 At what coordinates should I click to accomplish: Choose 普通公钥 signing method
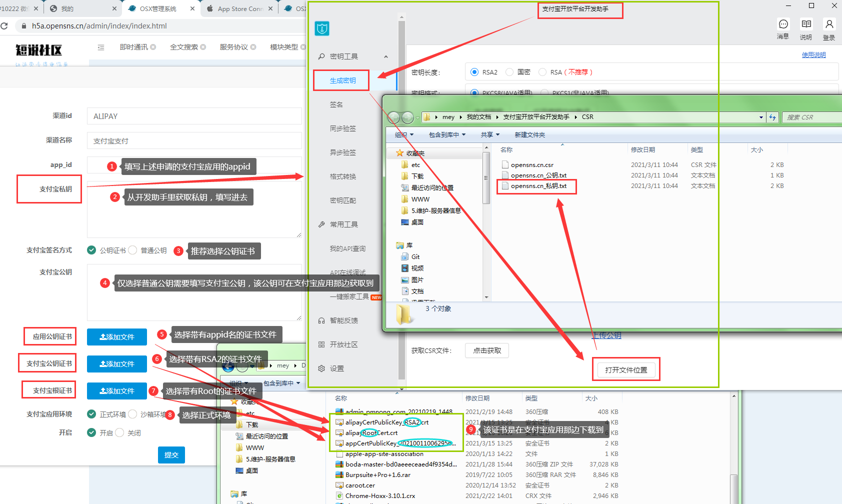click(132, 250)
